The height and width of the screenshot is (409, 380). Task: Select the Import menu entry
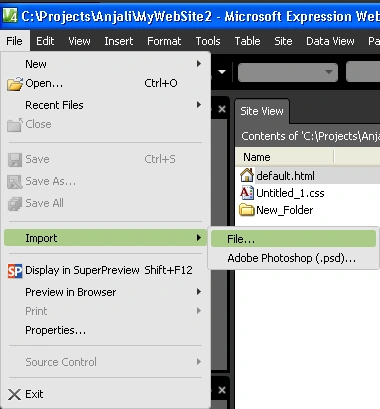(105, 238)
